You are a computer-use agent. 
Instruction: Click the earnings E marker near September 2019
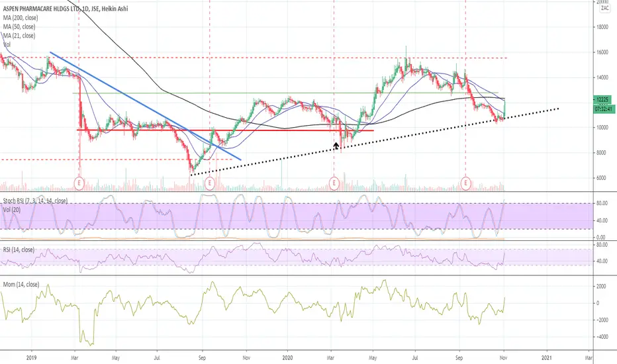210,183
